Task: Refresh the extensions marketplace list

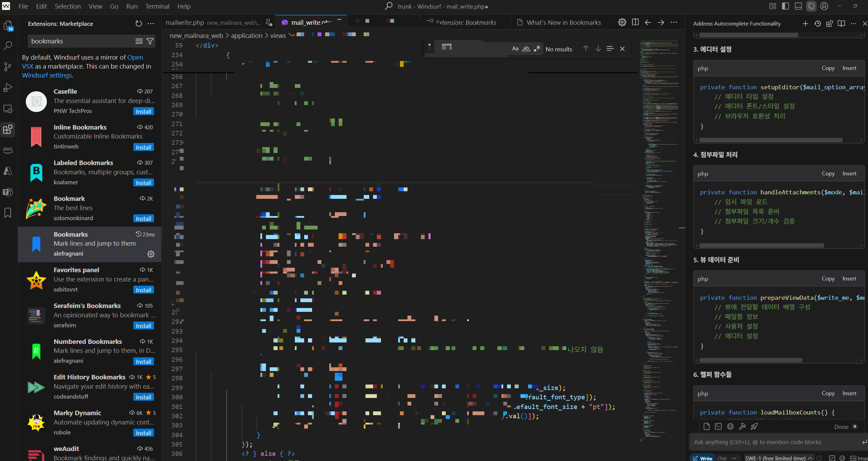Action: tap(138, 23)
